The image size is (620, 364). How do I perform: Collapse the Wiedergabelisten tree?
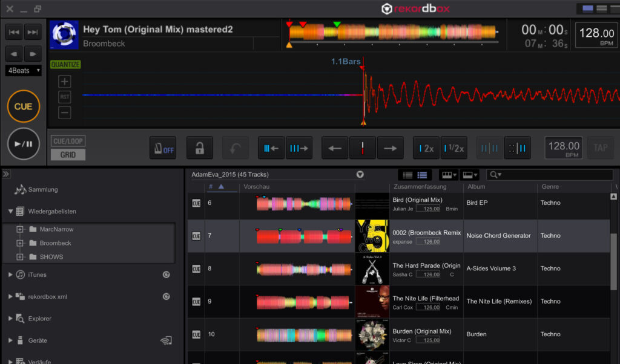click(x=10, y=211)
